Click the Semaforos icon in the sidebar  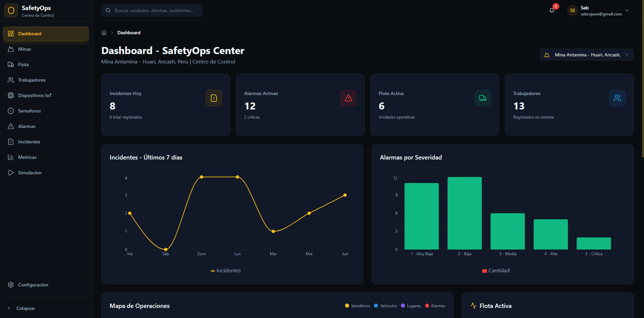coord(11,111)
